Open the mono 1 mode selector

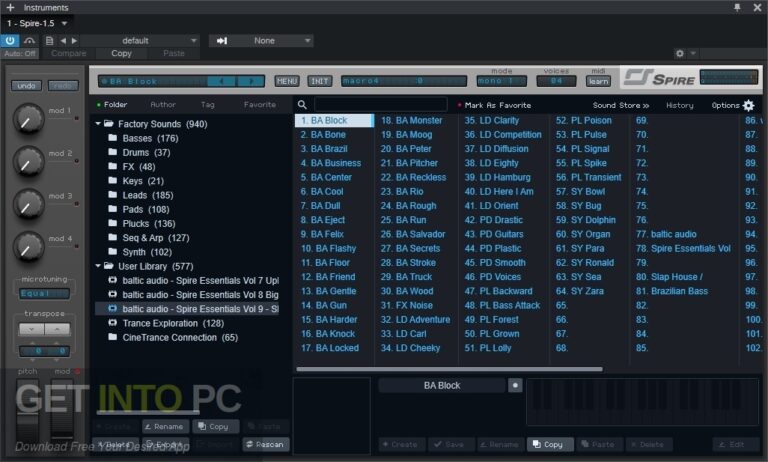point(502,81)
